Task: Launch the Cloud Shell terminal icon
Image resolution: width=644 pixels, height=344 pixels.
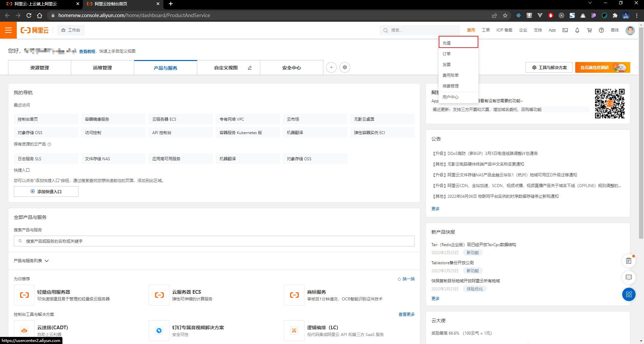Action: tap(565, 30)
